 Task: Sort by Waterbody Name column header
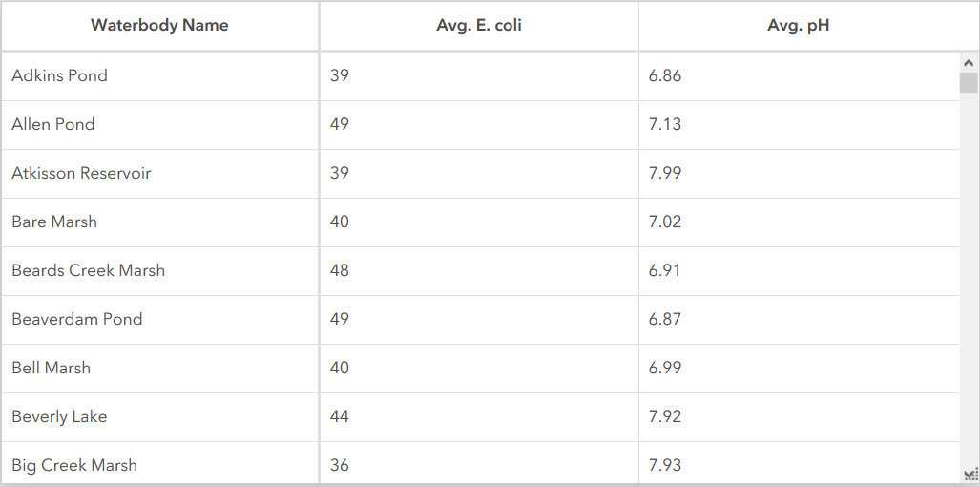pyautogui.click(x=159, y=26)
